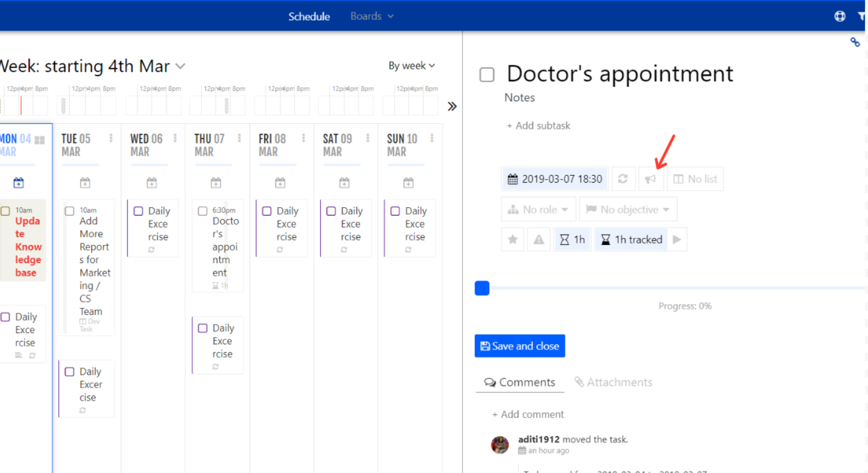Screen dimensions: 868x473
Task: Open the Wednesday 06 column options menu
Action: tap(175, 138)
